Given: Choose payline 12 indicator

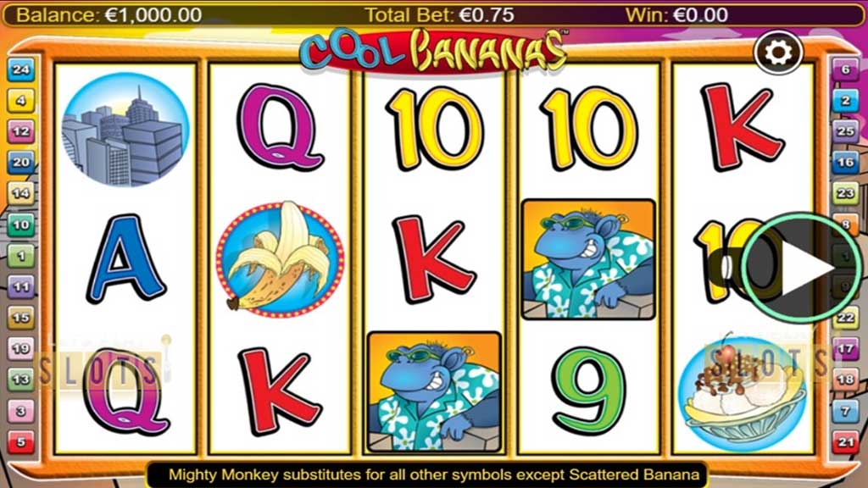Looking at the screenshot, I should (20, 131).
